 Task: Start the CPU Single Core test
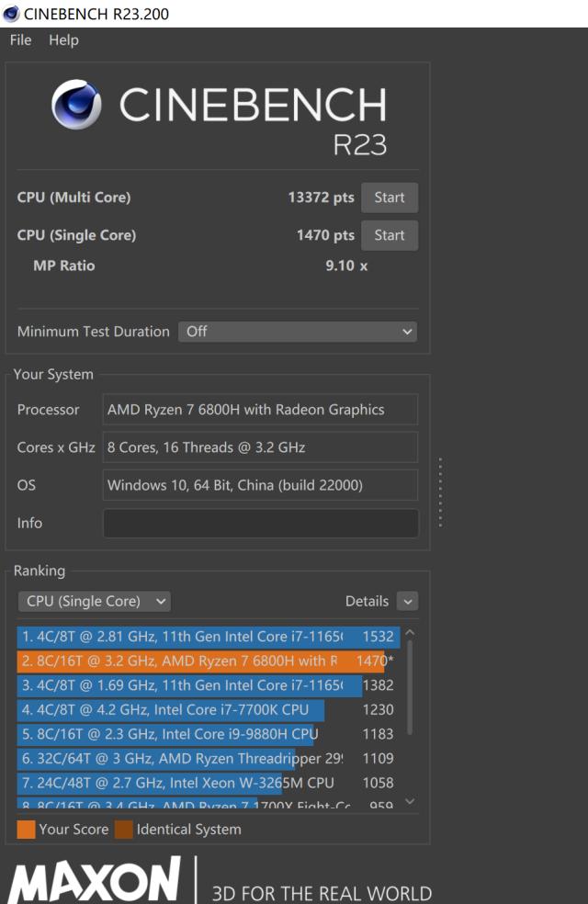[390, 235]
